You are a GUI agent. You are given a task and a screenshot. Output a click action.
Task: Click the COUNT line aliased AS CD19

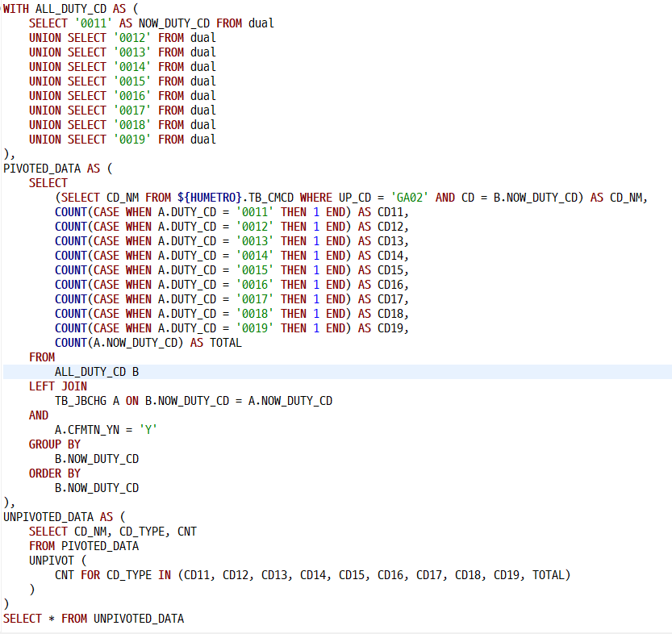point(232,328)
